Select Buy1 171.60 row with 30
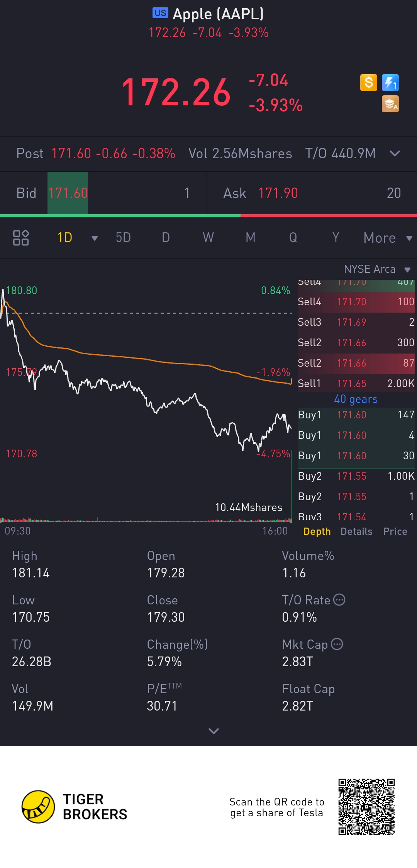This screenshot has width=417, height=868. pos(356,456)
